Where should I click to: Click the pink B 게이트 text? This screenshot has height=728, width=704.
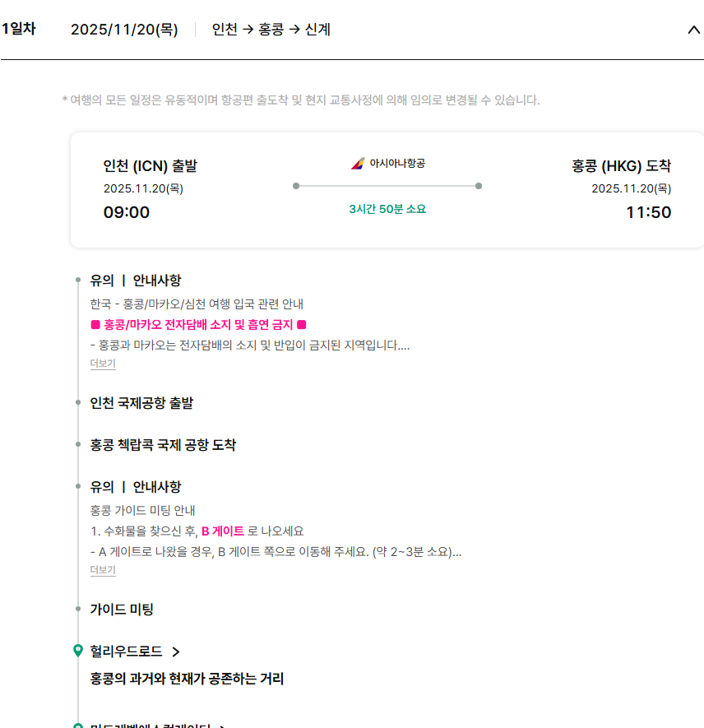[x=223, y=531]
